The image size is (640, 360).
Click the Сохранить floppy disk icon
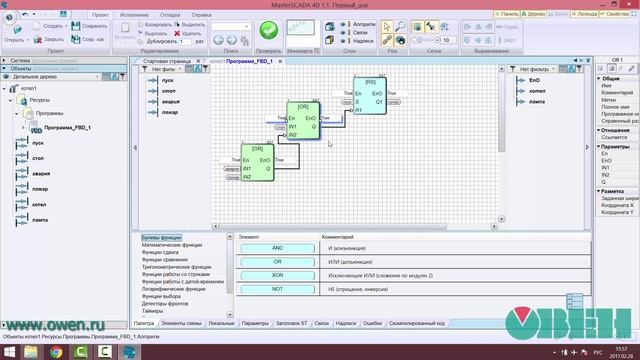[76, 26]
